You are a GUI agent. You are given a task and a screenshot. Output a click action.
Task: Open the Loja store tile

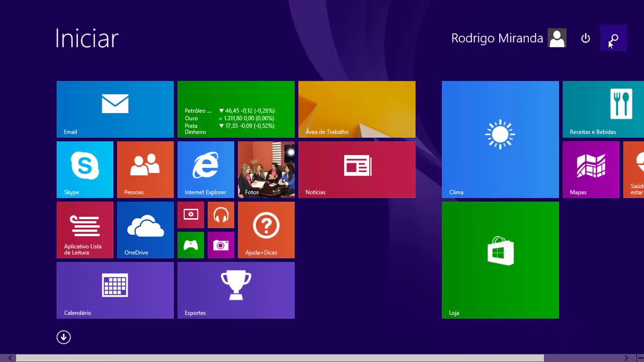click(500, 260)
